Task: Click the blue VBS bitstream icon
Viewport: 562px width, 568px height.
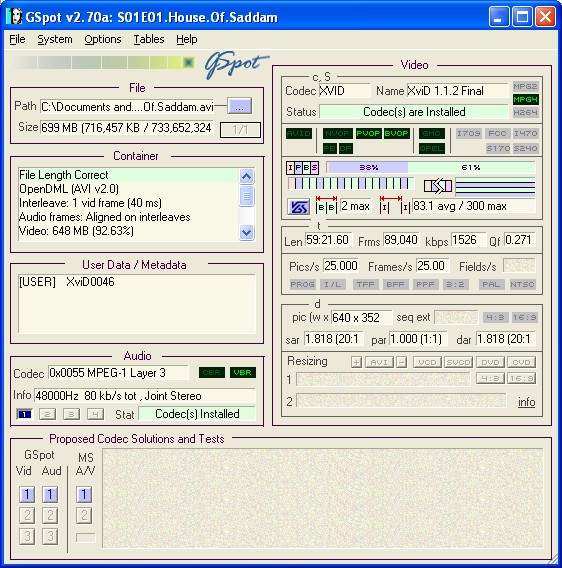Action: tap(299, 207)
